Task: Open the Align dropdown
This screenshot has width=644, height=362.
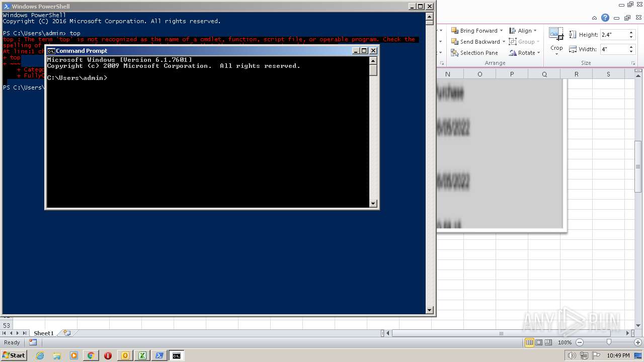Action: (523, 31)
